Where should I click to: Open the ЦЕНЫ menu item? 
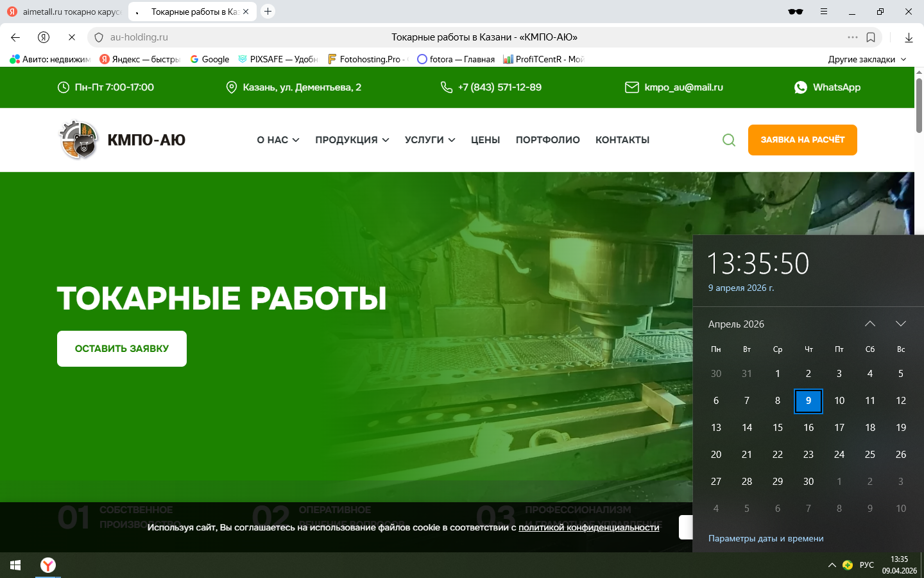tap(485, 140)
